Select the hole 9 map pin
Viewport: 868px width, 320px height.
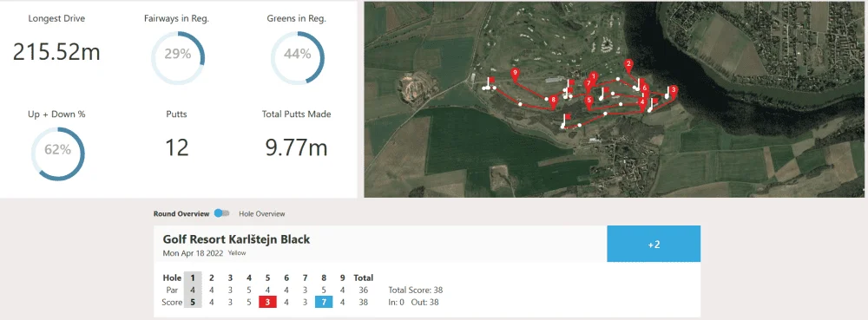(515, 74)
